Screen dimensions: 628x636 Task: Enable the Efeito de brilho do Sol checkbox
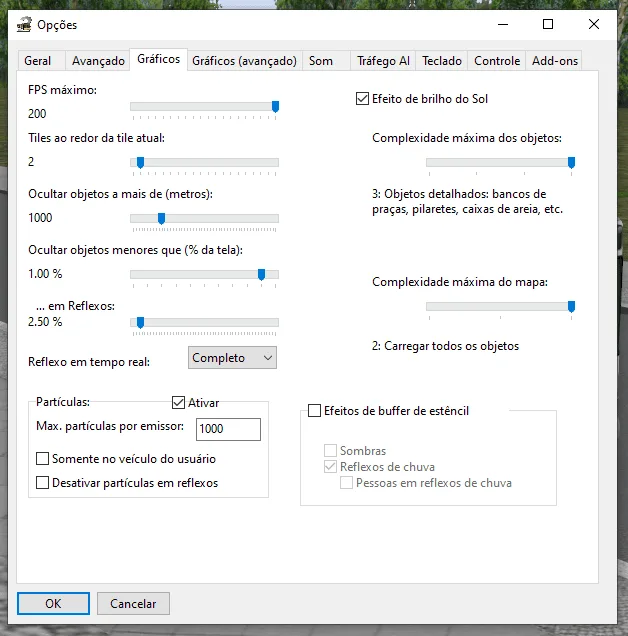click(362, 99)
